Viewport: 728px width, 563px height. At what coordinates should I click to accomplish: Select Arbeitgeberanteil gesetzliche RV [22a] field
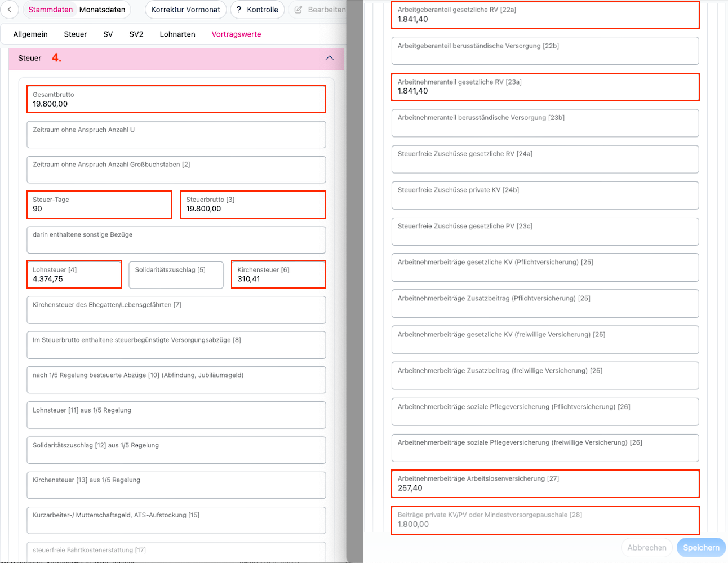(x=545, y=15)
